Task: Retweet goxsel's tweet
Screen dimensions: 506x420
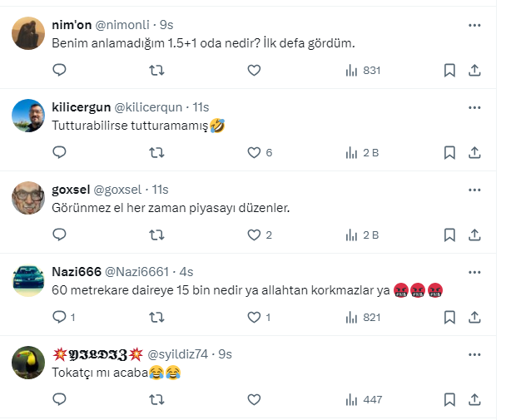Action: [156, 235]
